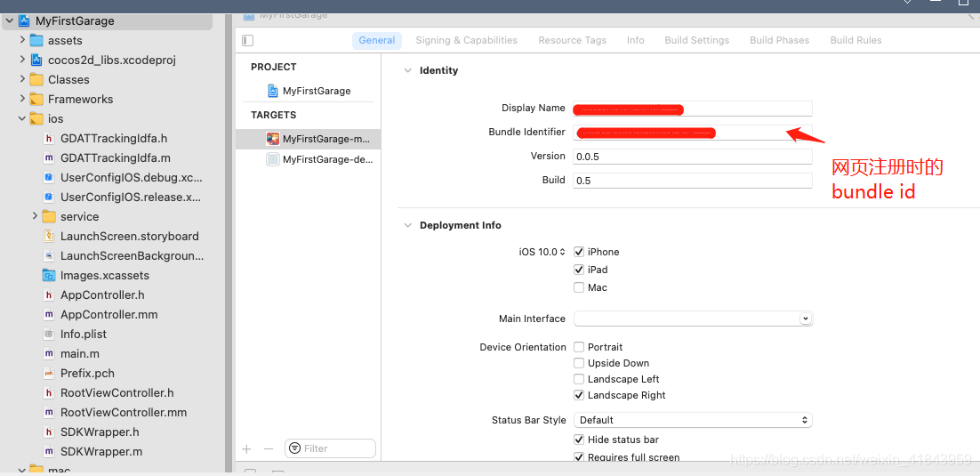Toggle Requires full screen checkbox
Screen dimensions: 980x476
pyautogui.click(x=579, y=457)
